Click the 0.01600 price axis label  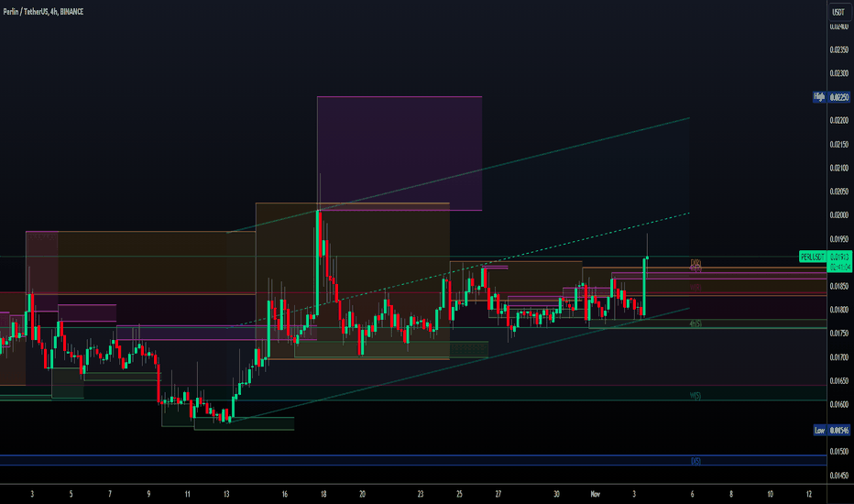(838, 404)
